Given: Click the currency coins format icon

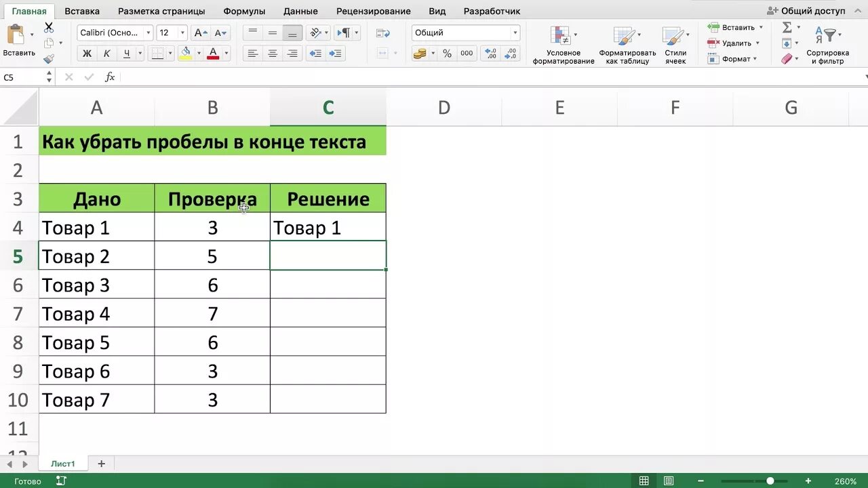Looking at the screenshot, I should tap(420, 54).
